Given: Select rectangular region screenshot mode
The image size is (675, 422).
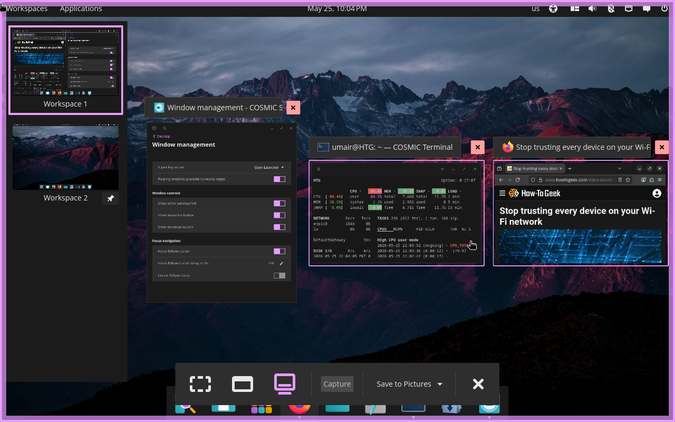Looking at the screenshot, I should pyautogui.click(x=200, y=384).
